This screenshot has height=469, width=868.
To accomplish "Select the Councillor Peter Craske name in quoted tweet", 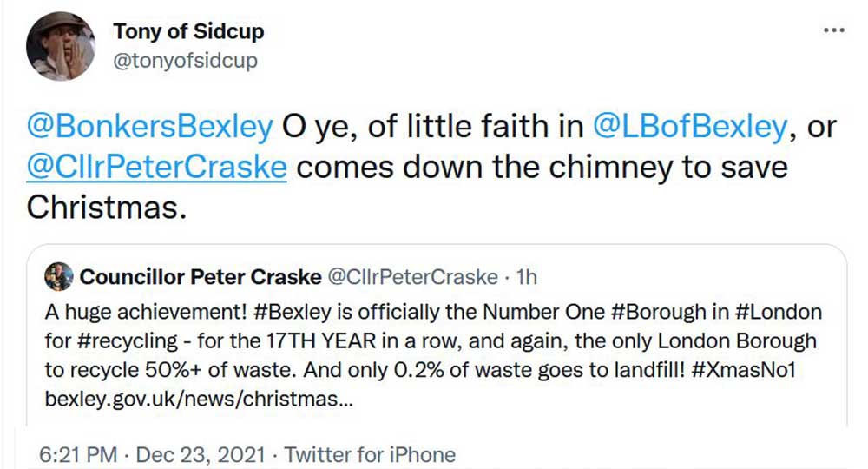I will click(199, 277).
